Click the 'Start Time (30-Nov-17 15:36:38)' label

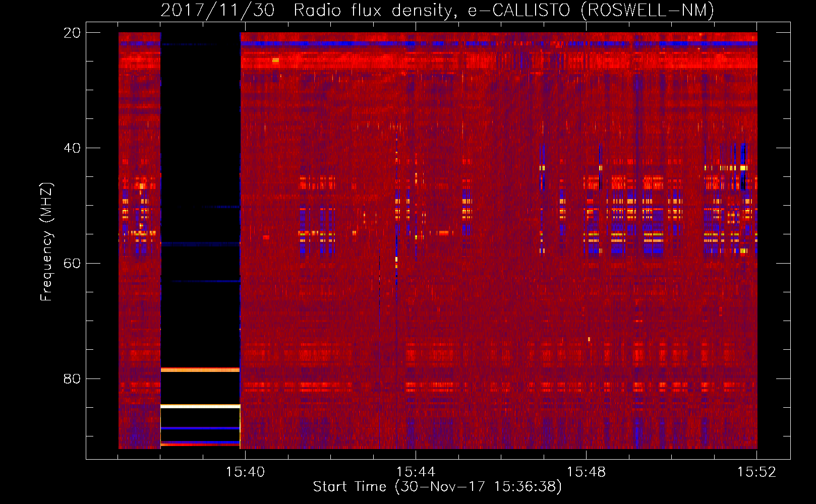[437, 487]
